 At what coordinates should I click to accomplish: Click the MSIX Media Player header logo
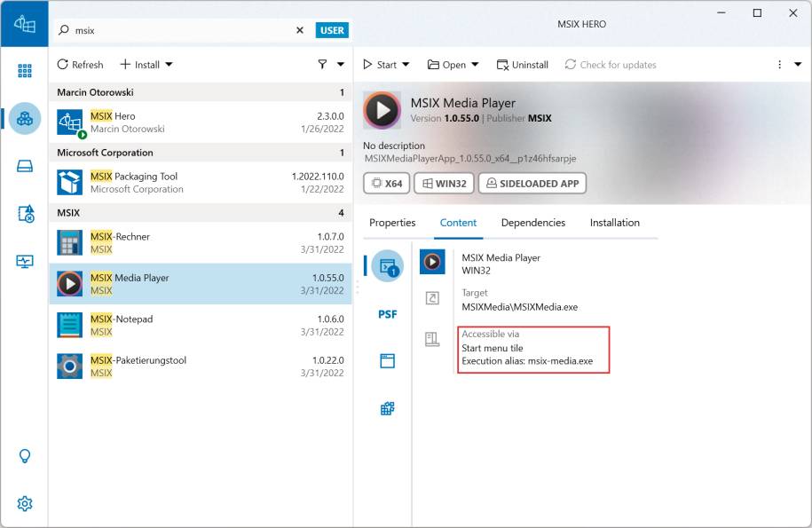tap(382, 110)
